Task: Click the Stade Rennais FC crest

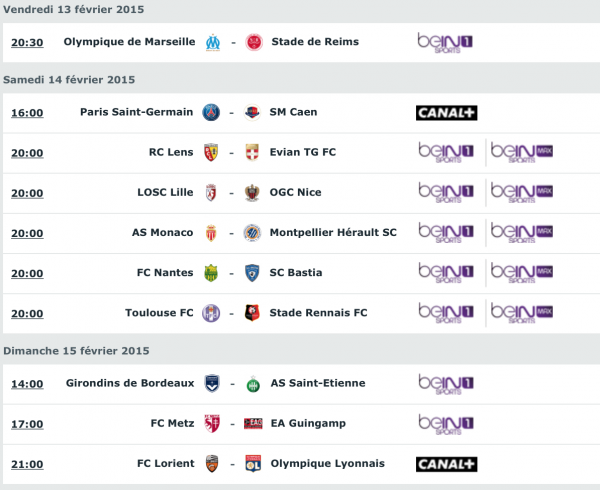Action: 252,313
